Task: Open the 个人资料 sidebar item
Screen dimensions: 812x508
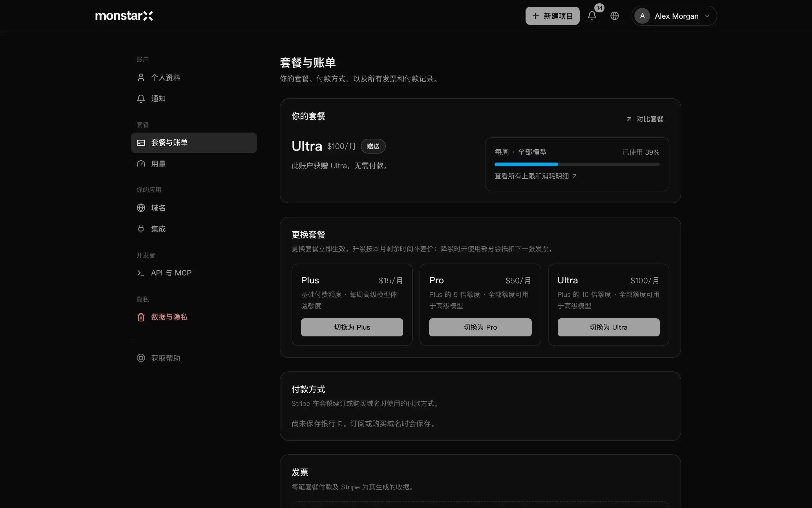Action: (194, 78)
